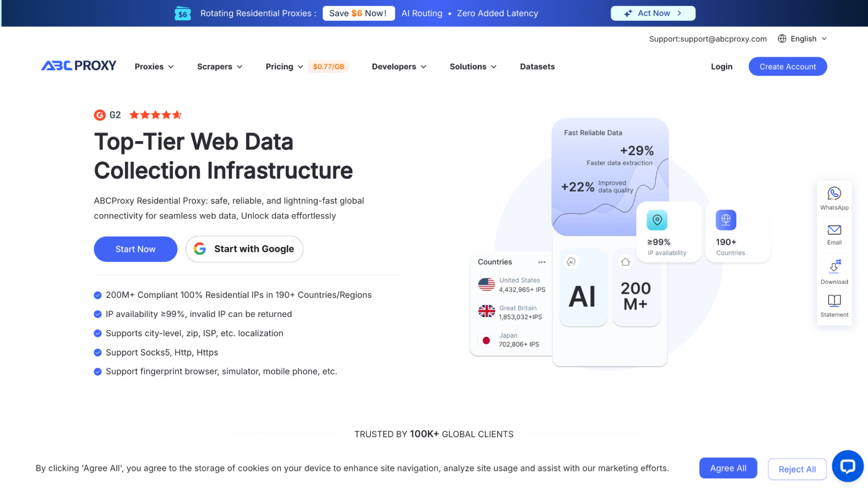Open the Statement book icon

[834, 300]
